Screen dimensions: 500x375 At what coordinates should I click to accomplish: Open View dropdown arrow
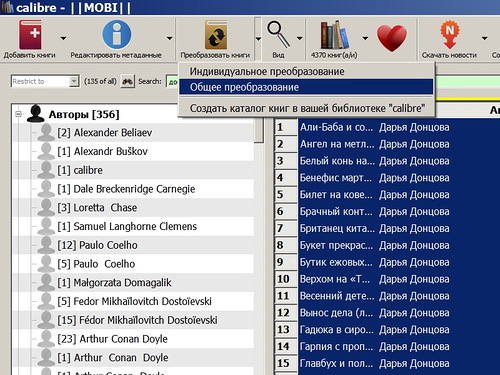[x=300, y=38]
